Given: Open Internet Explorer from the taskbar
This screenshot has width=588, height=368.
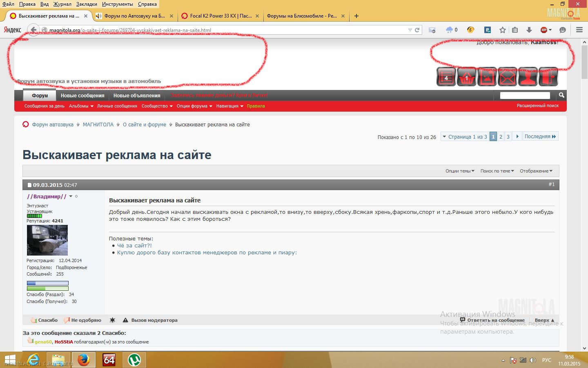Looking at the screenshot, I should coord(33,360).
